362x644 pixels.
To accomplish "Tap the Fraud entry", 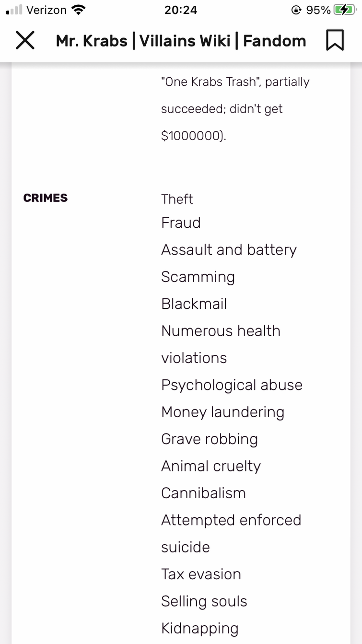I will (181, 222).
